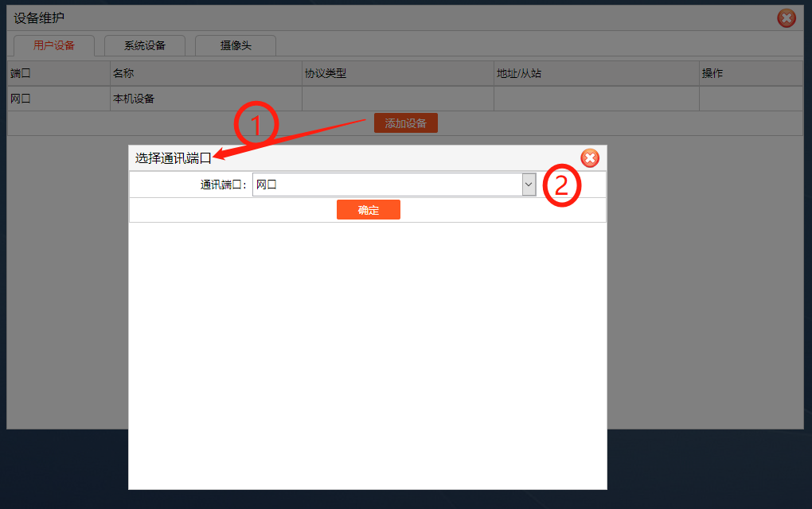Click the 操作 column header

[x=712, y=73]
